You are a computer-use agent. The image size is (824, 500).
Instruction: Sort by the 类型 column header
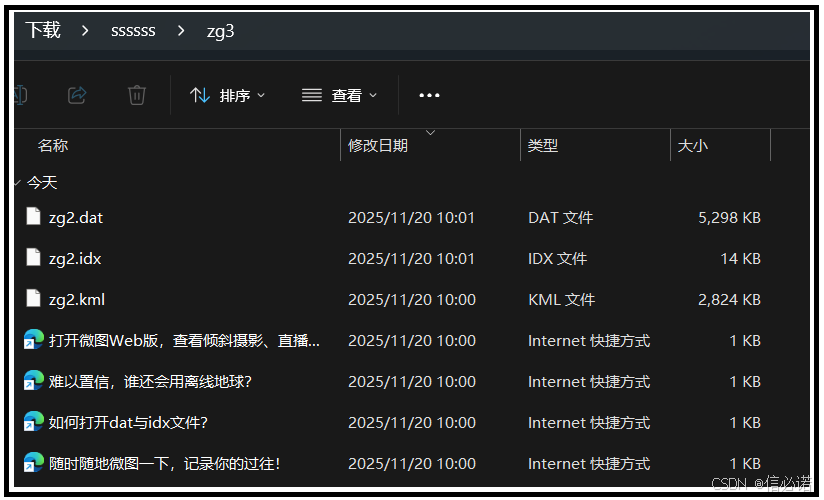[x=542, y=146]
